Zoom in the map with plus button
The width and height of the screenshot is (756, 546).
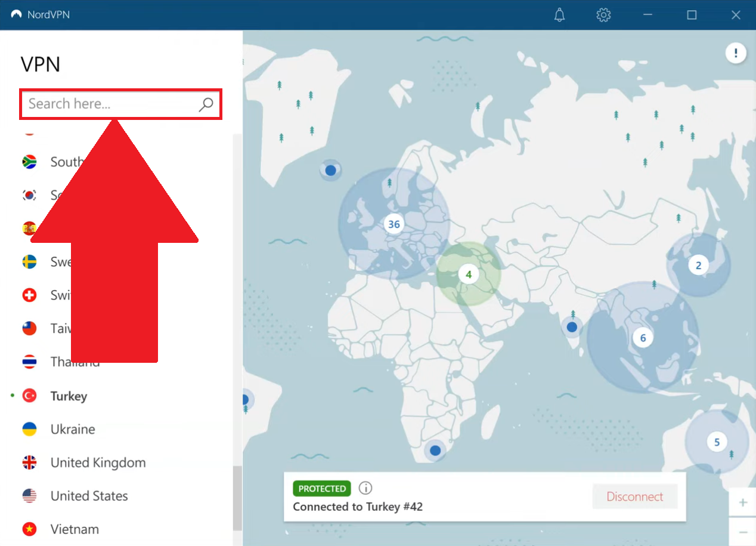click(x=743, y=502)
